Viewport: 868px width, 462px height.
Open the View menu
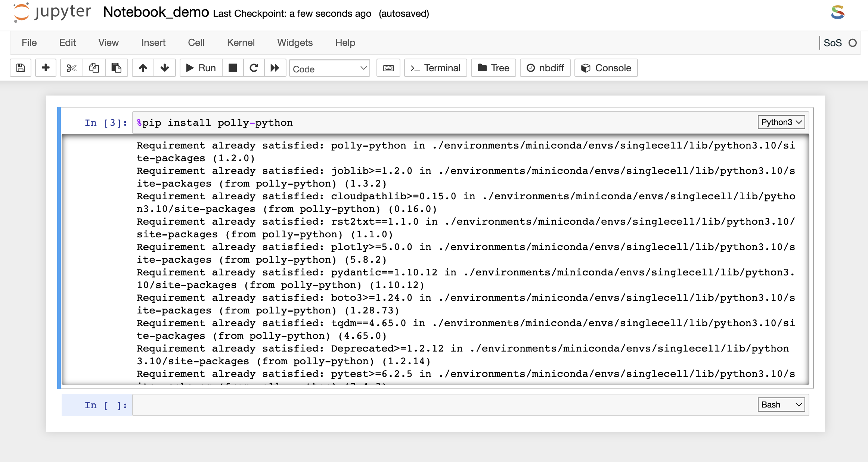tap(109, 43)
